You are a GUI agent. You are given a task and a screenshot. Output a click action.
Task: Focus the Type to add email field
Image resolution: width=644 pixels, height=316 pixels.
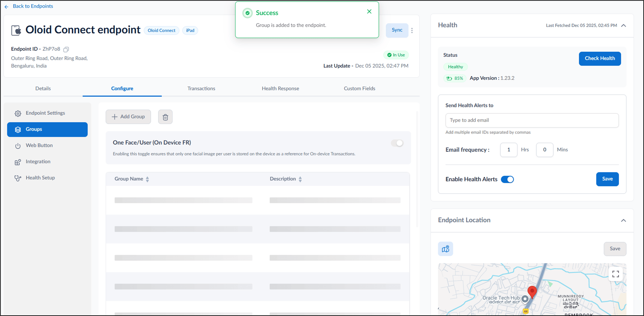(532, 120)
